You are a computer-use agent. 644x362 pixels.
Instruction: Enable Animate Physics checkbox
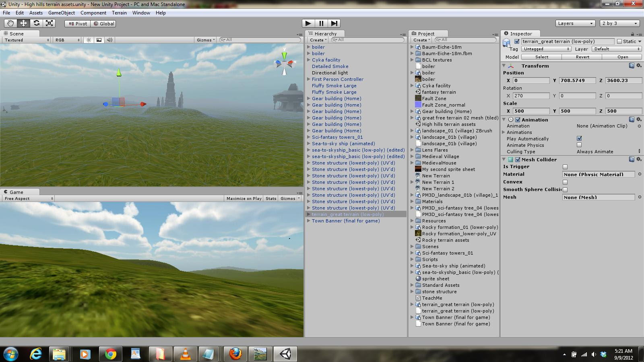coord(579,145)
